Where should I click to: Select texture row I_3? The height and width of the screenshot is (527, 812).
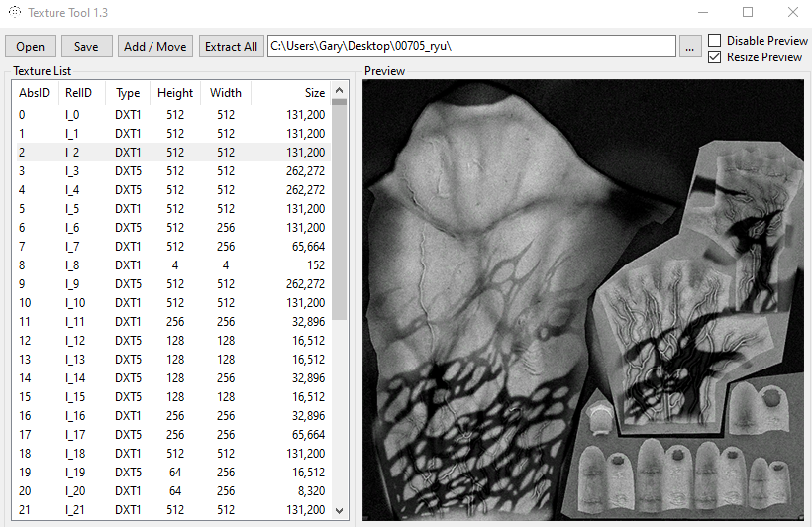pos(173,171)
